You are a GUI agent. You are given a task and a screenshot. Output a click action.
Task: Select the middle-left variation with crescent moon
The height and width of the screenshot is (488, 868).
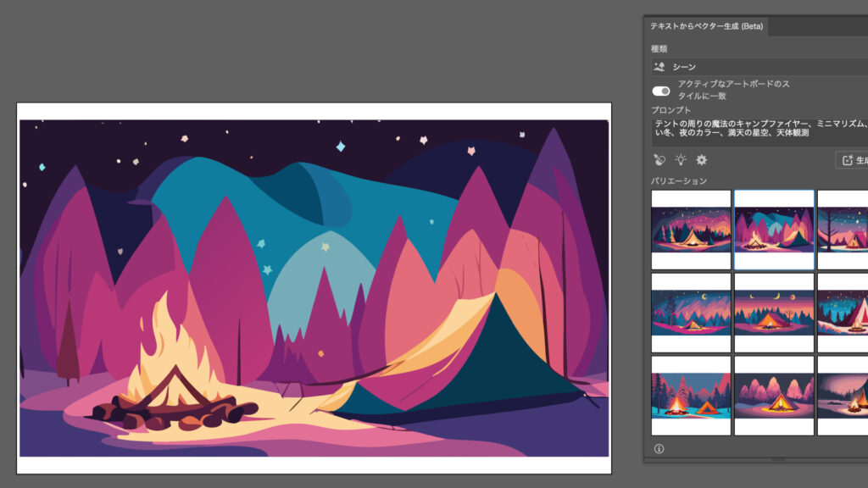(x=691, y=313)
